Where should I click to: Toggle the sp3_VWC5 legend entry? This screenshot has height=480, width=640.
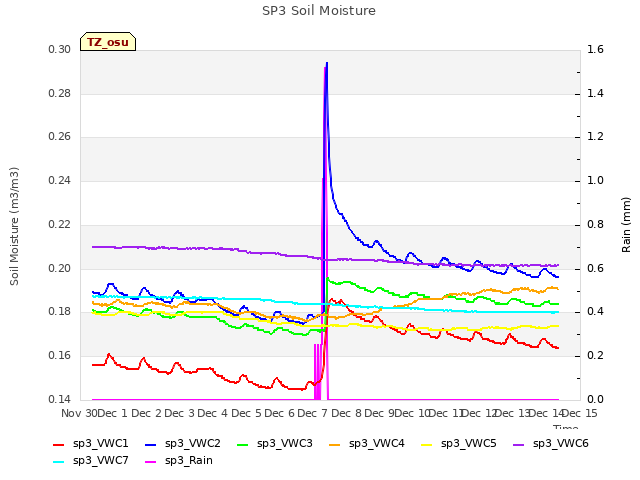459,443
